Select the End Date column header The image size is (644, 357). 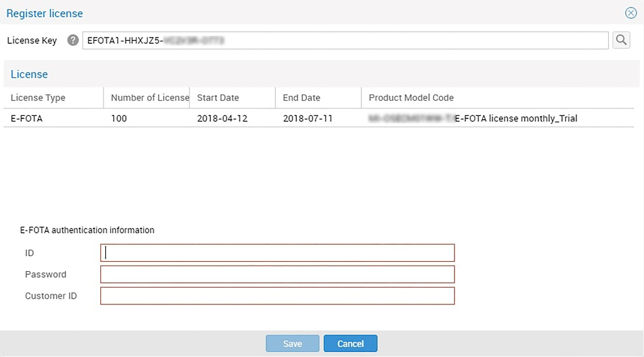tap(319, 98)
